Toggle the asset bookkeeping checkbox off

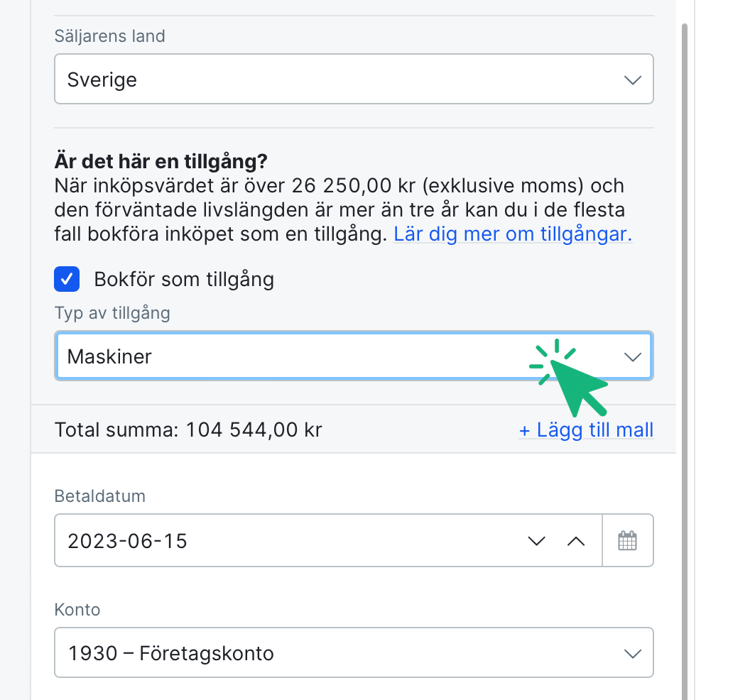[x=66, y=279]
